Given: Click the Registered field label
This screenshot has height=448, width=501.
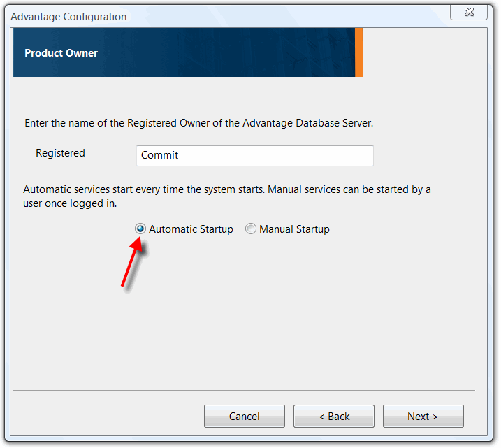Looking at the screenshot, I should click(60, 153).
